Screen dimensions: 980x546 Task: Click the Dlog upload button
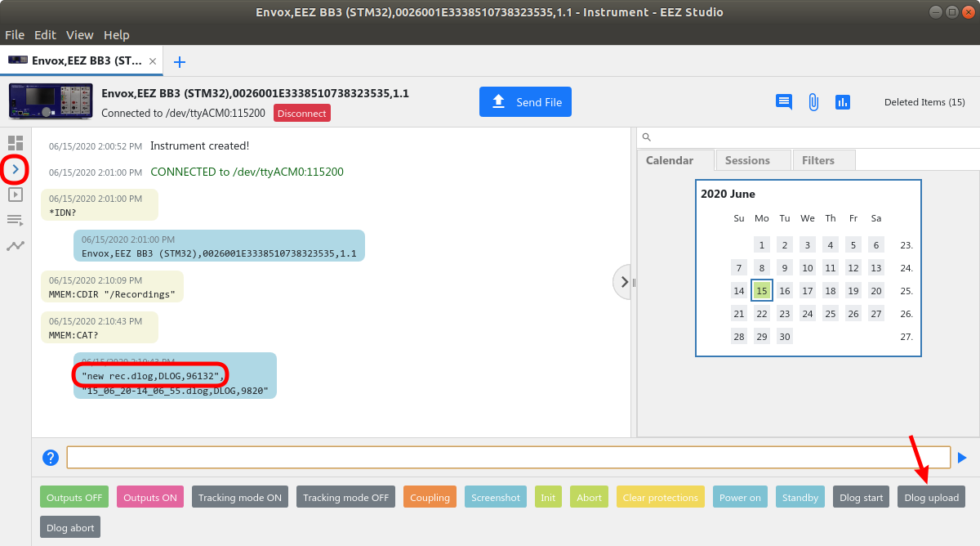click(x=932, y=497)
